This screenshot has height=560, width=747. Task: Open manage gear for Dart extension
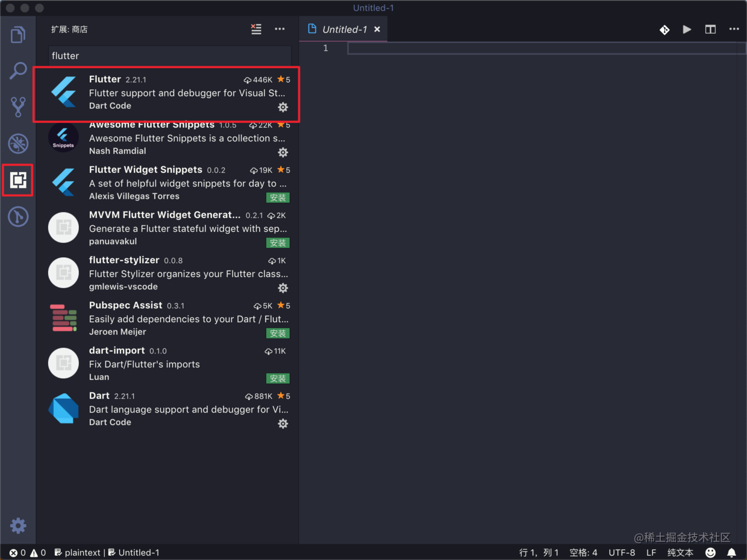point(283,423)
